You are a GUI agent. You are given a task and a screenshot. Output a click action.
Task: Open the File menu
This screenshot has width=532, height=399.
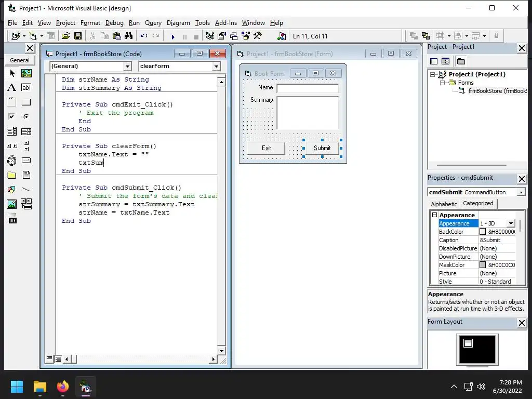12,23
